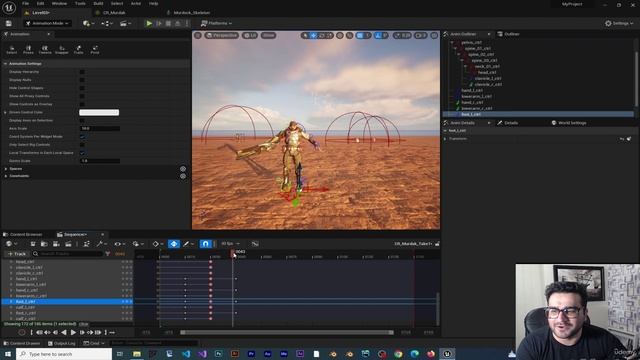Open the Constraints section circular add icon

point(183,176)
